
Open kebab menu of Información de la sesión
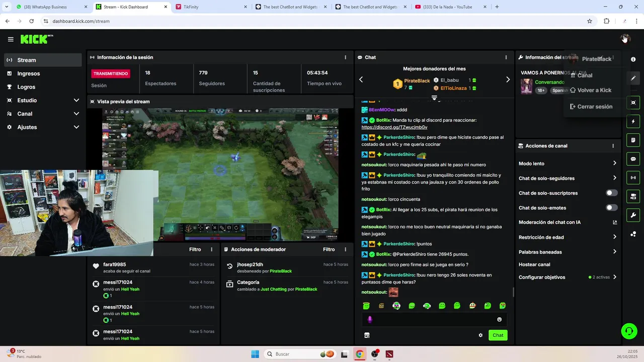[x=345, y=57]
